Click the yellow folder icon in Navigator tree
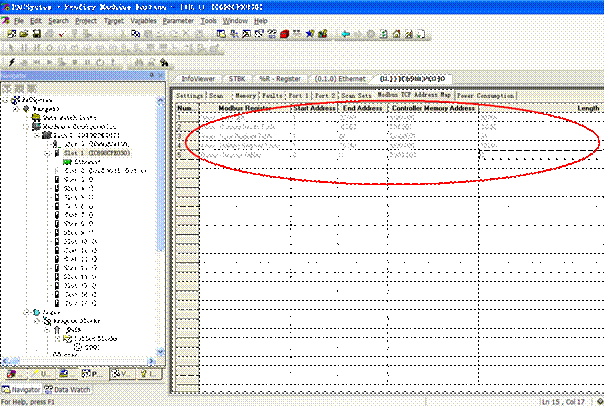Viewport: 604px width, 406px height. [x=35, y=117]
